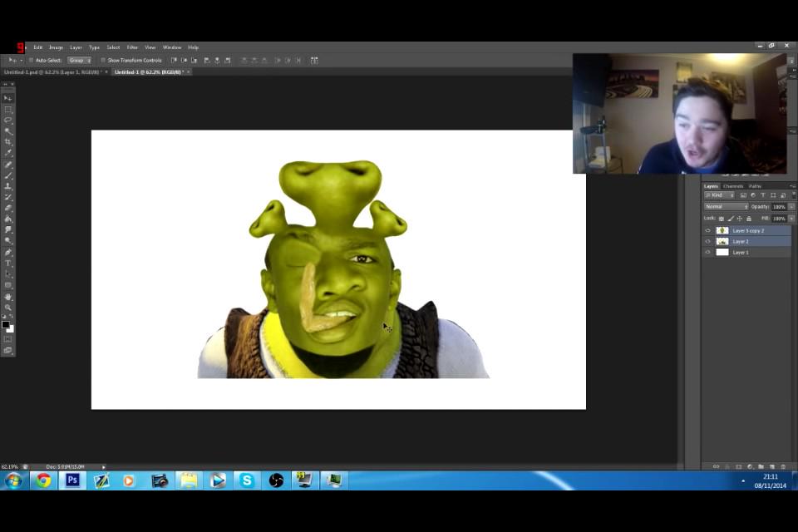Screen dimensions: 798x532
Task: Switch to the Paths tab
Action: (755, 186)
